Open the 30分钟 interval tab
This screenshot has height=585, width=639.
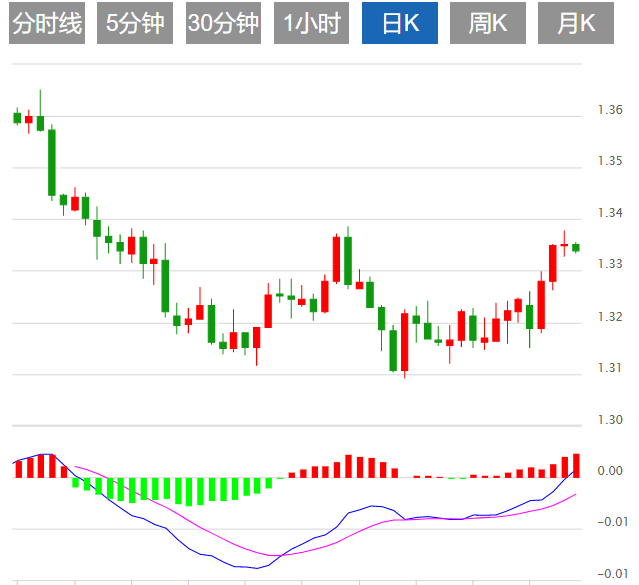(x=223, y=24)
